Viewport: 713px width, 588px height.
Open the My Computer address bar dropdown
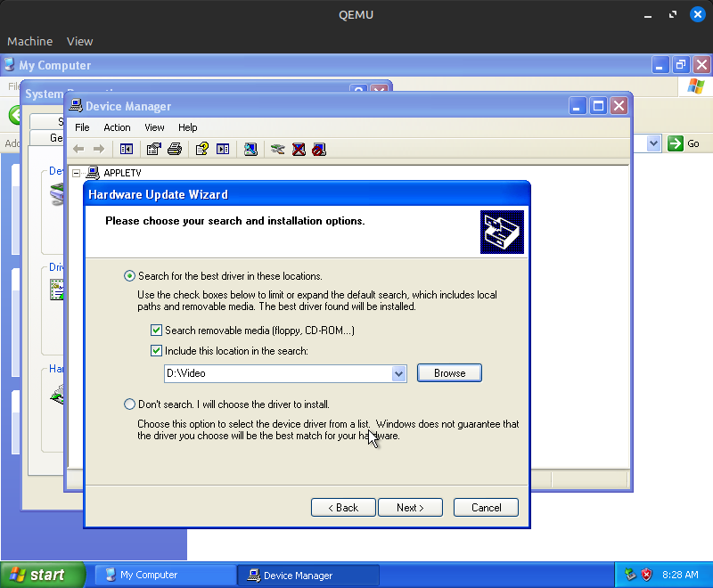[653, 143]
